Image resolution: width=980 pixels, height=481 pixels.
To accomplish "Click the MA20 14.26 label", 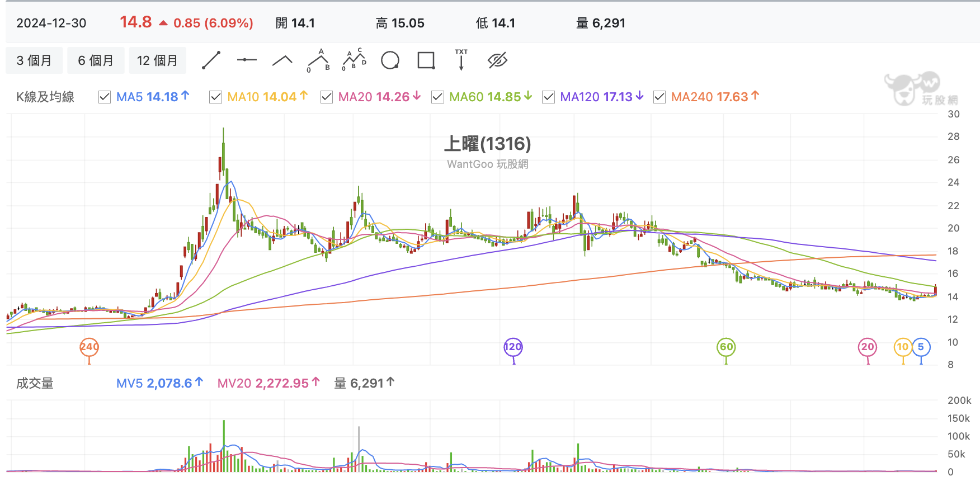I will coord(379,97).
